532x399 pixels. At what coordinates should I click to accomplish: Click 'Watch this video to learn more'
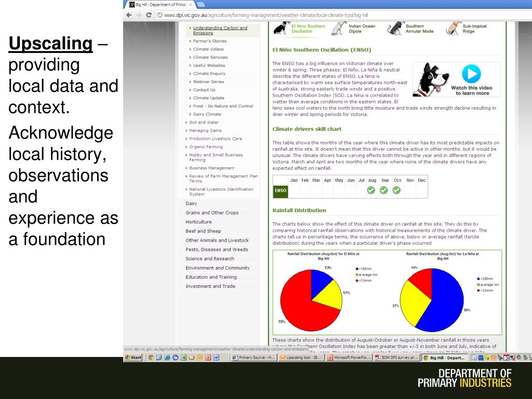[472, 90]
